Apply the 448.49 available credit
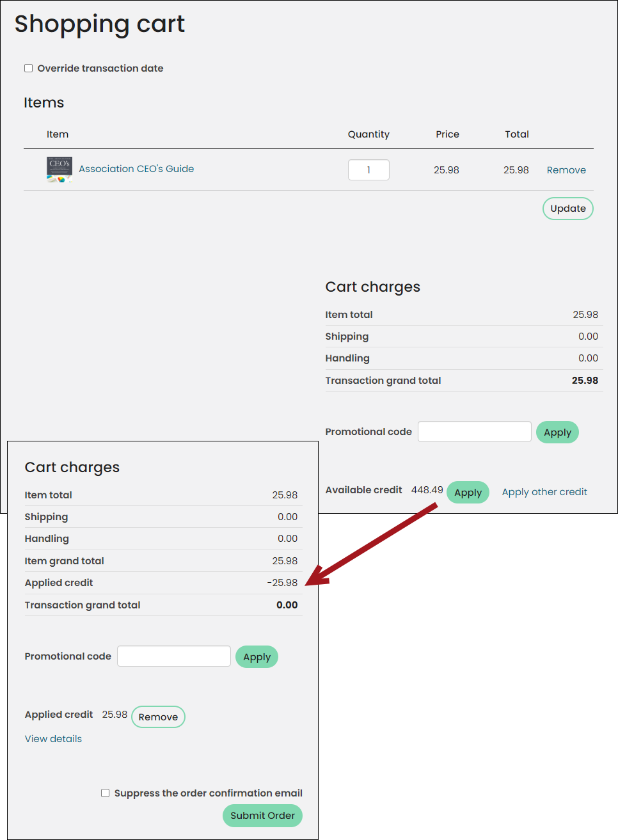Image resolution: width=618 pixels, height=840 pixels. 468,493
